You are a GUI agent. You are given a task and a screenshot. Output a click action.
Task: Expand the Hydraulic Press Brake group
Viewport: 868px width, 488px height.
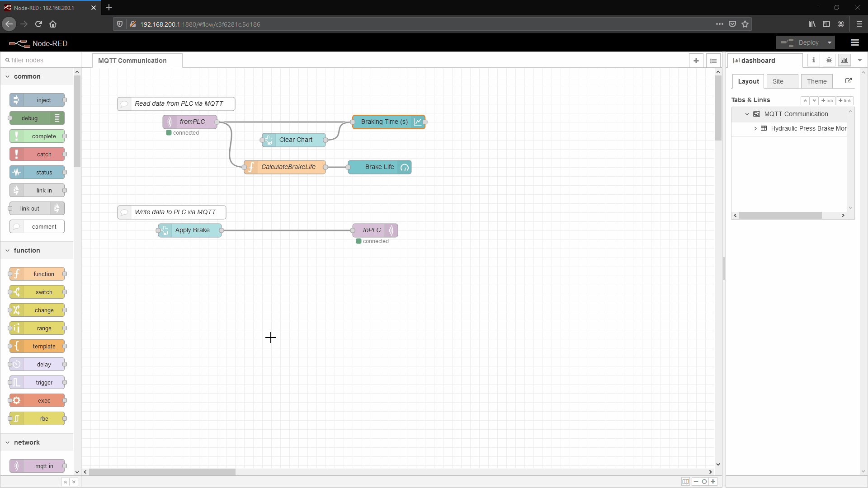coord(755,128)
